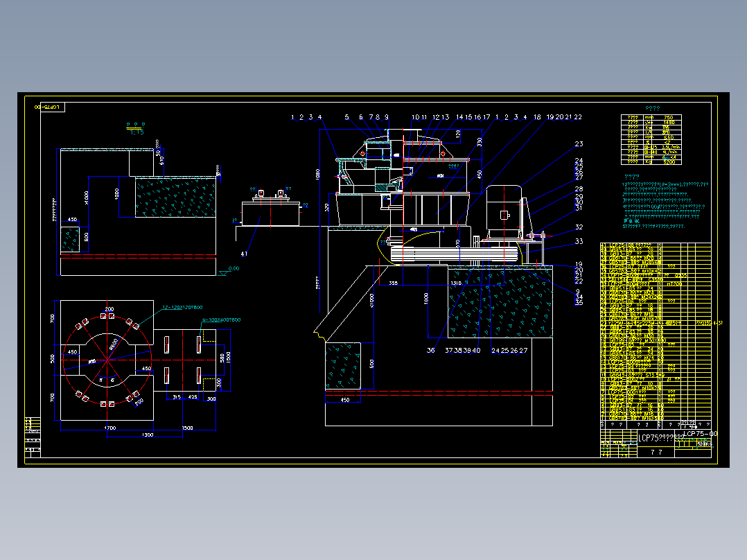This screenshot has width=747, height=560.
Task: Click the 1300 center distance dimension
Action: point(148,435)
